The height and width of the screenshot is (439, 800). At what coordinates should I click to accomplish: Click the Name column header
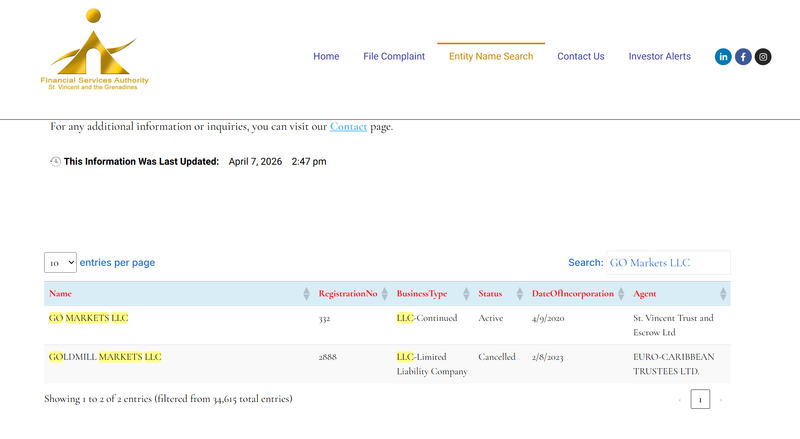(x=60, y=294)
